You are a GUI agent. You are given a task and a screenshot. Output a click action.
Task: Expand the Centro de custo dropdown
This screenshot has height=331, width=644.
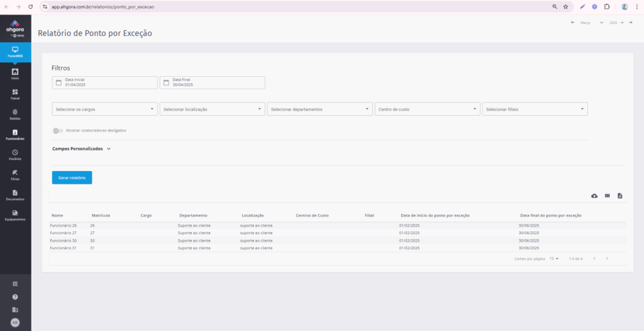click(427, 109)
